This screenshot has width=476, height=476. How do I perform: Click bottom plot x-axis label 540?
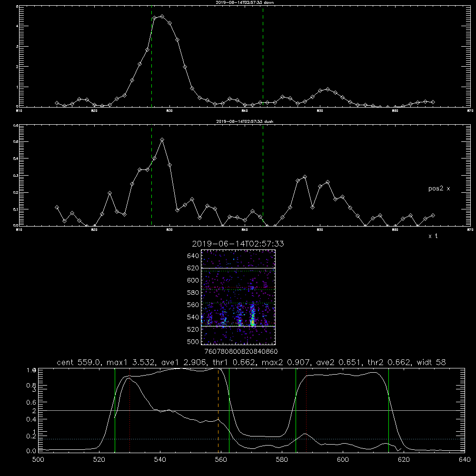point(160,460)
